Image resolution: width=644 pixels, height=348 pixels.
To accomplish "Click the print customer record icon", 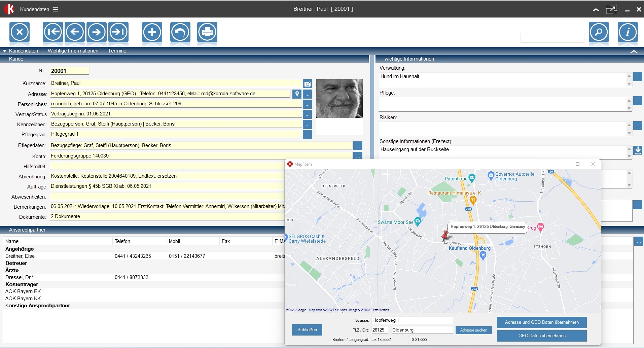I will [207, 32].
